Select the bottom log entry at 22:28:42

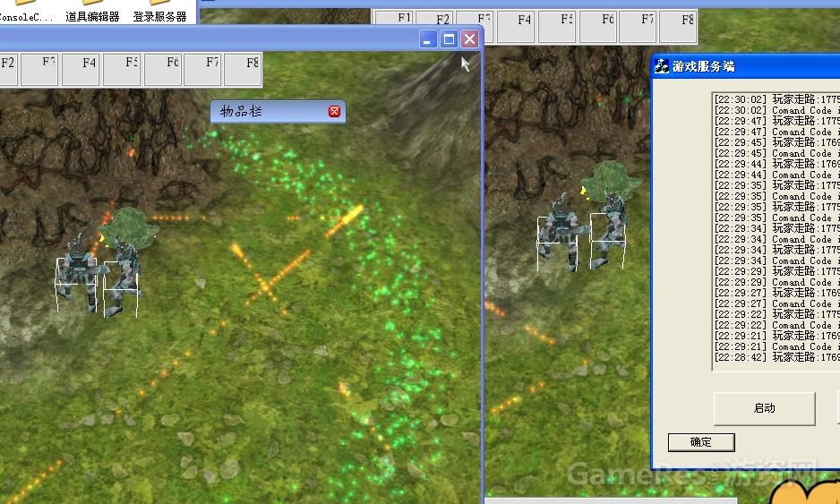[776, 357]
